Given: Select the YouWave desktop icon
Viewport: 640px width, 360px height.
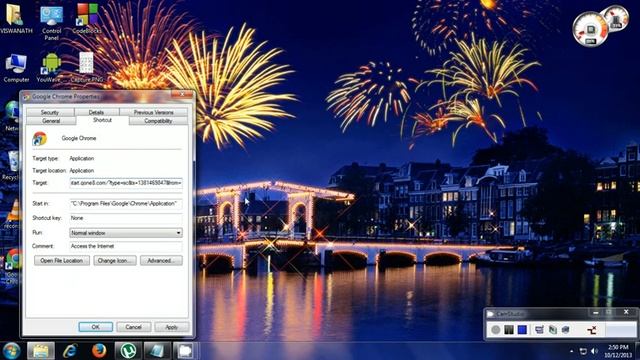Looking at the screenshot, I should pos(51,68).
